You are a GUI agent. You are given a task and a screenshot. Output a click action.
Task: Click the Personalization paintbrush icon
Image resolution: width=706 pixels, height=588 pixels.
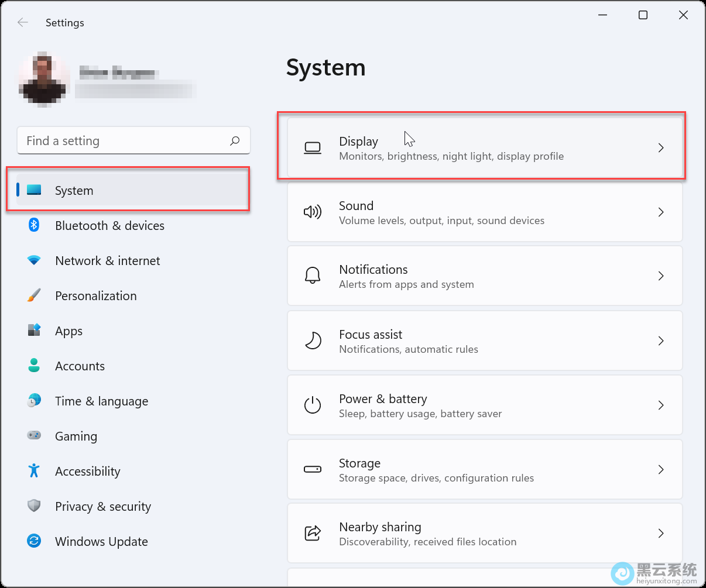pos(34,295)
